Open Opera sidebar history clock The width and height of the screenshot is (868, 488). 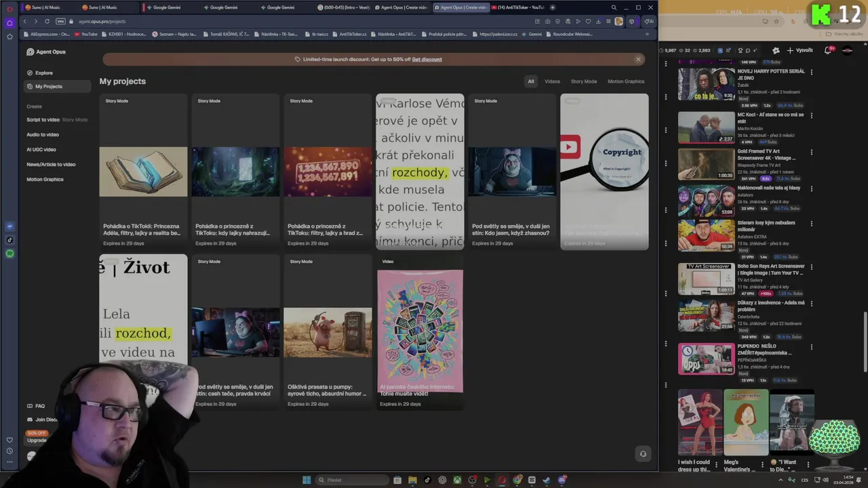(9, 451)
